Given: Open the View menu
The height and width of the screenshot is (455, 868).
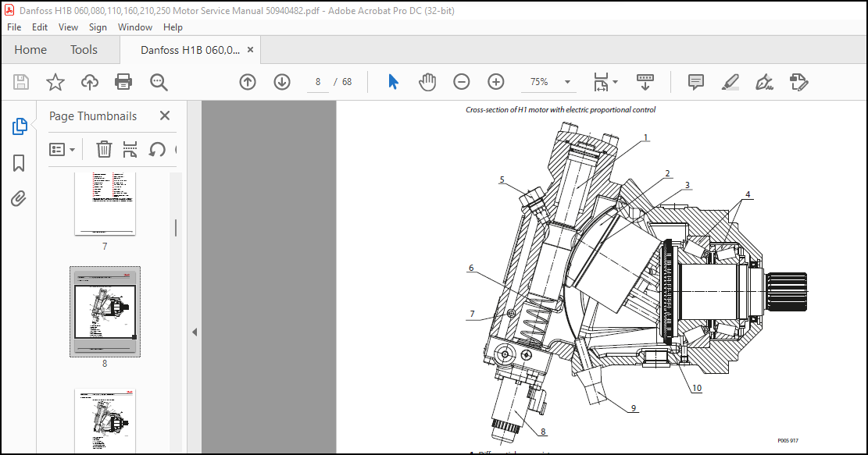Looking at the screenshot, I should coord(68,27).
